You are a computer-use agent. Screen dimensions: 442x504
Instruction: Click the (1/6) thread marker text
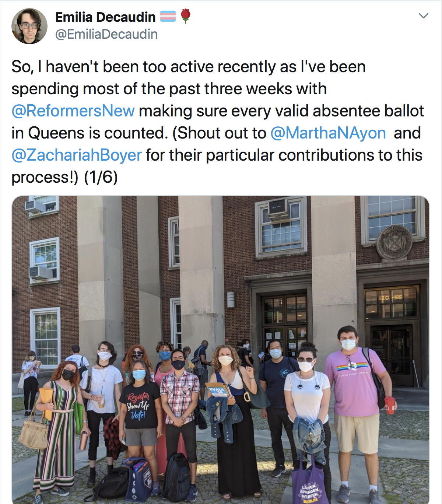point(101,177)
